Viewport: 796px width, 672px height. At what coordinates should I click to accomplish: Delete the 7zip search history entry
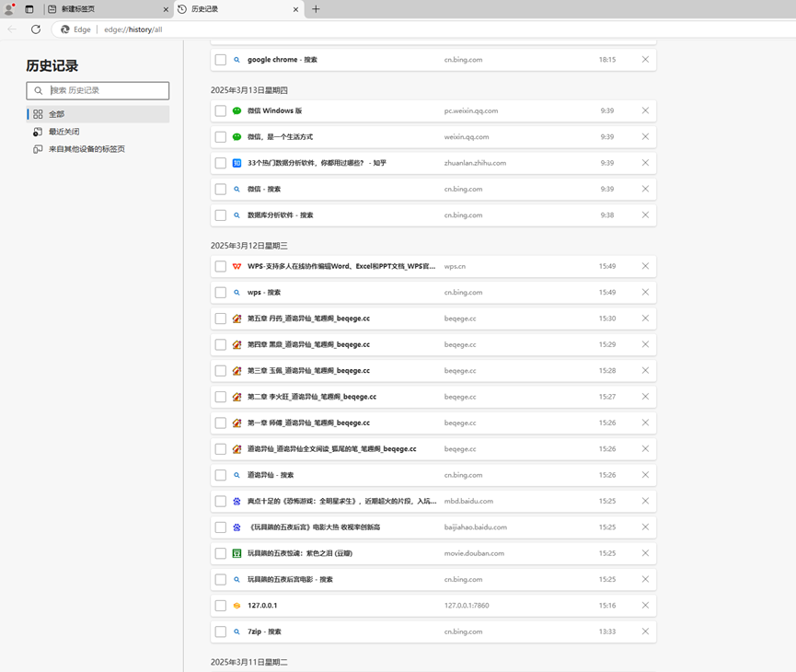[x=645, y=631]
